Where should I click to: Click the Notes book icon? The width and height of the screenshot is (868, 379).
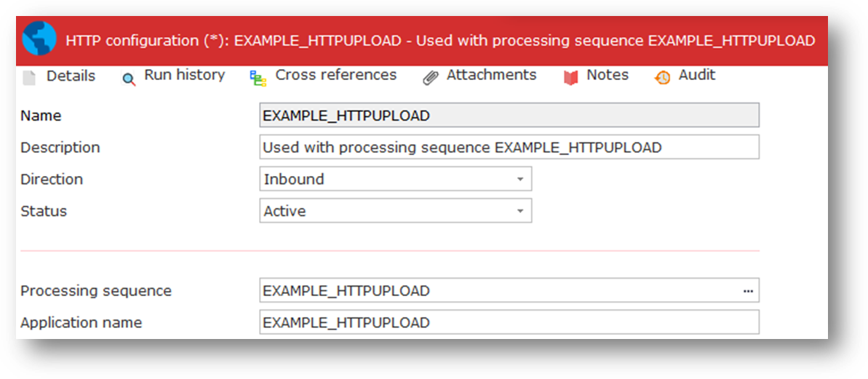(571, 78)
